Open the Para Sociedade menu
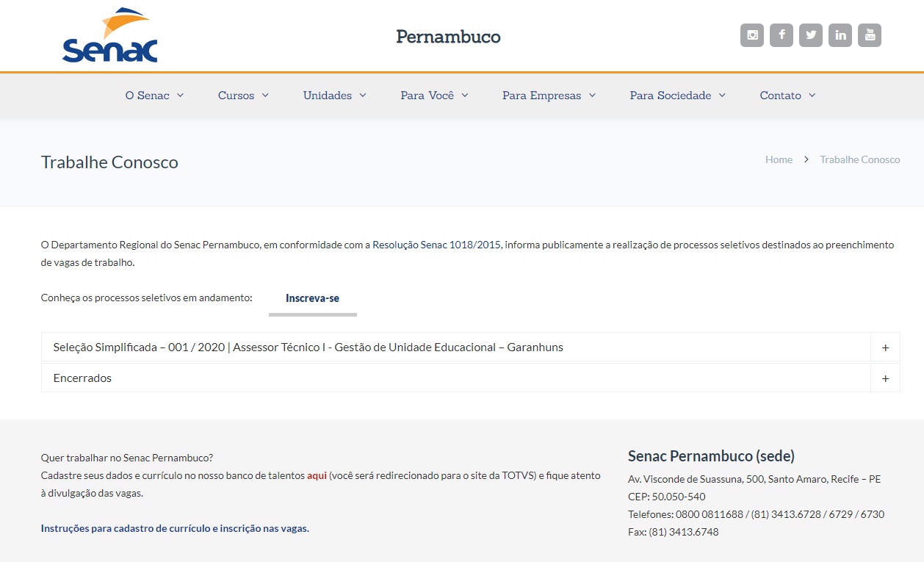This screenshot has height=562, width=924. [x=677, y=96]
